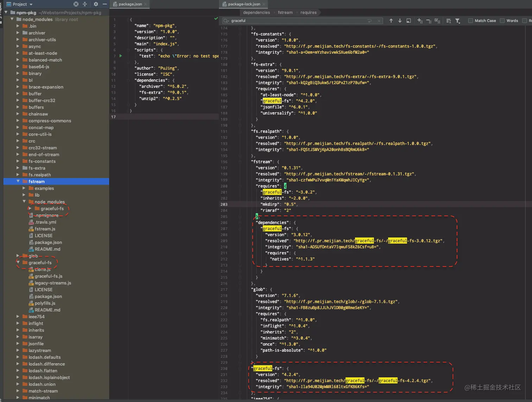Image resolution: width=532 pixels, height=402 pixels.
Task: Click add selection for next occurrence icon
Action: [x=420, y=21]
